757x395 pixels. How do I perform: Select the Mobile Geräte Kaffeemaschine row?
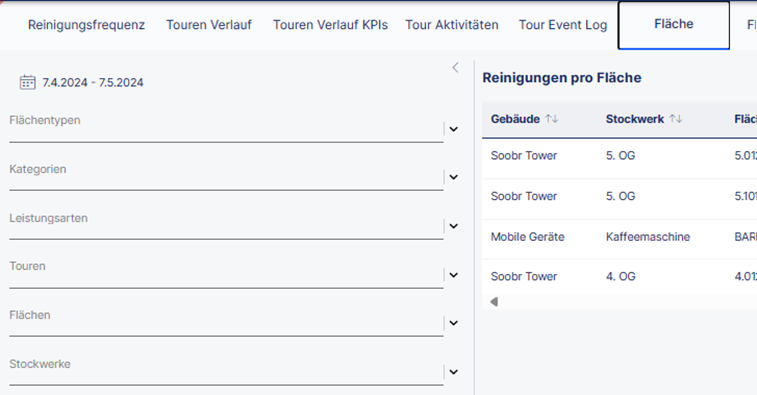coord(619,237)
